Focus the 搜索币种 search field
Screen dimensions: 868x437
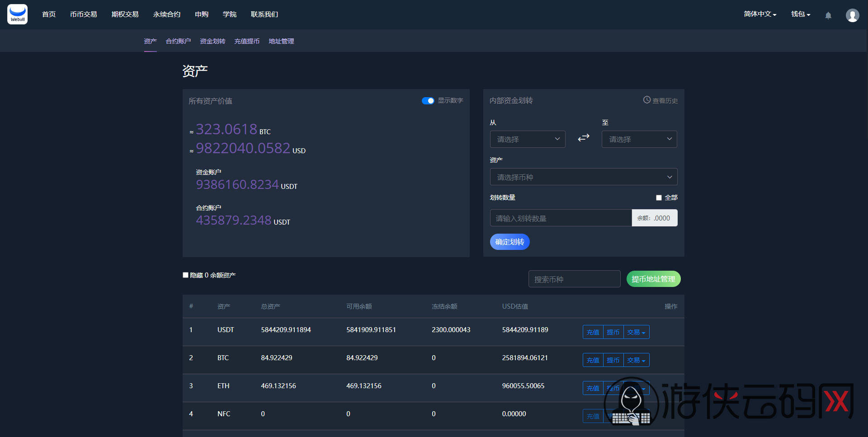click(x=574, y=279)
